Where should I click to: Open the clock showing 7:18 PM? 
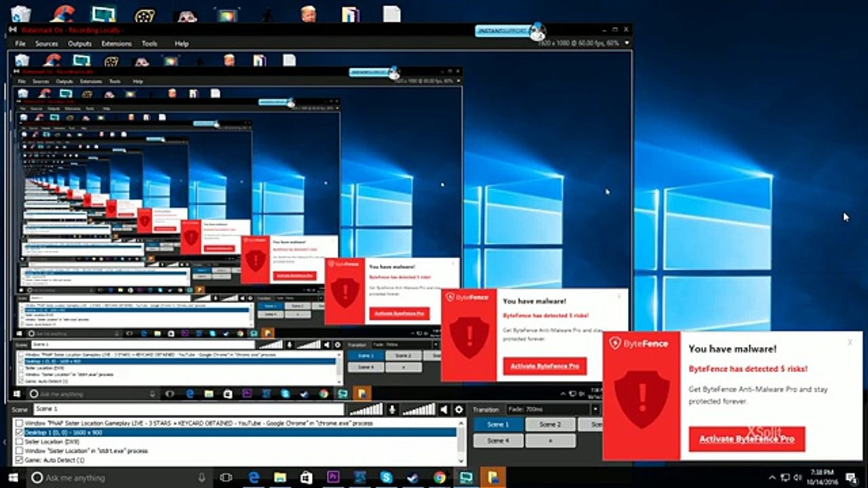pos(824,478)
